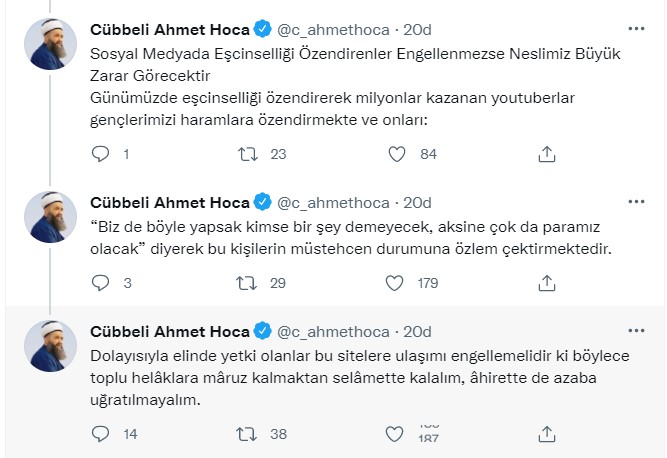
Task: Open the more options menu on third tweet
Action: 635,330
